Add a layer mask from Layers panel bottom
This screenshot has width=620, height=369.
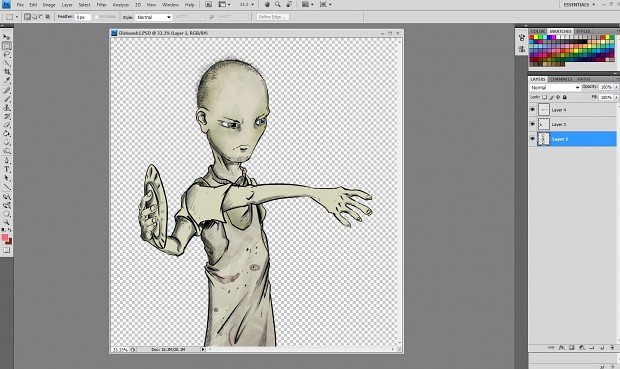pos(571,348)
